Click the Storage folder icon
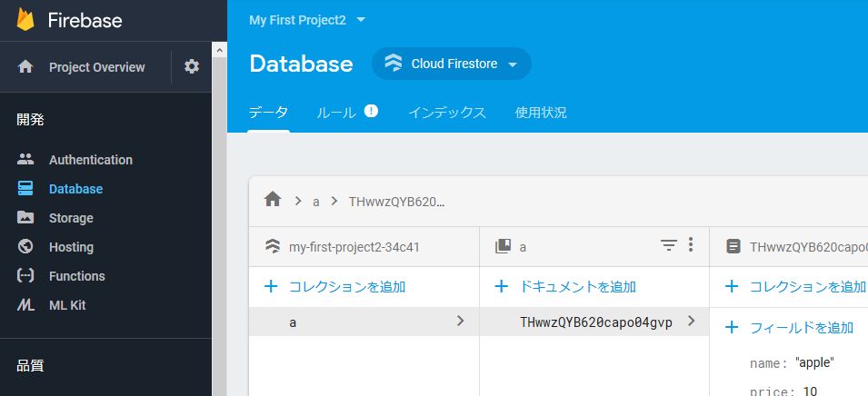 click(x=25, y=217)
